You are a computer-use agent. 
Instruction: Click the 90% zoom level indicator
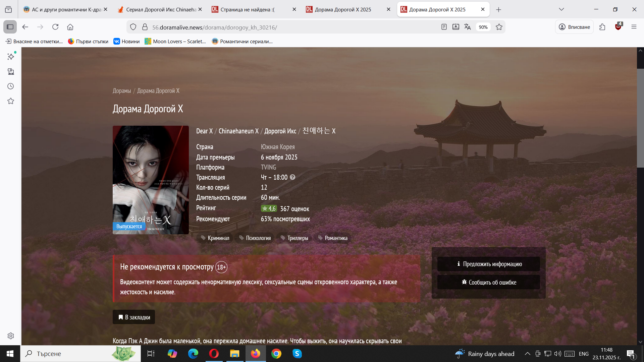click(x=483, y=27)
